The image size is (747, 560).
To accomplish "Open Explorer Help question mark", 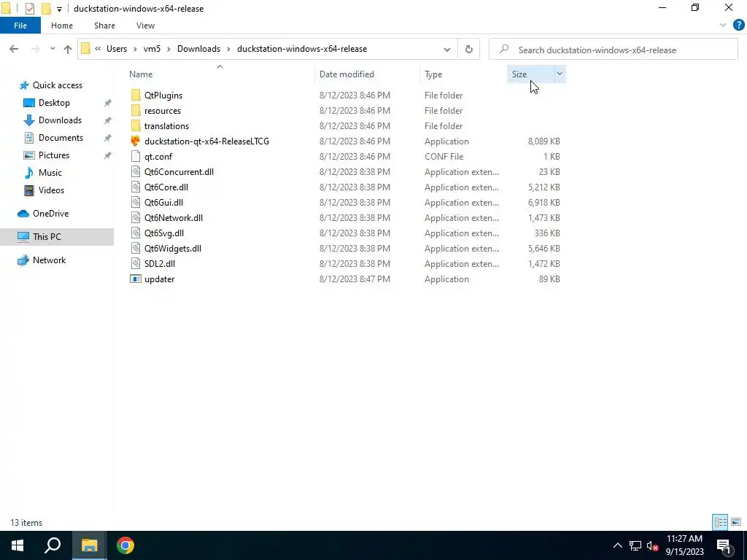I will click(738, 26).
